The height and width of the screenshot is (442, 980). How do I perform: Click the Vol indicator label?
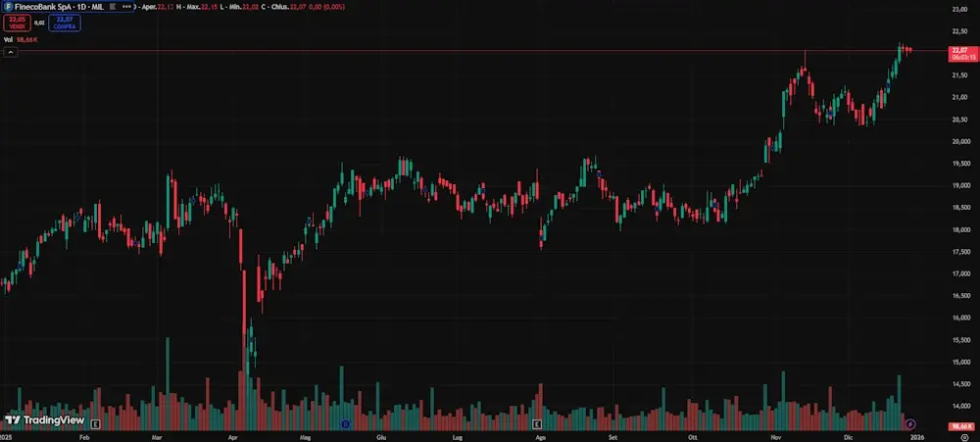coord(8,40)
